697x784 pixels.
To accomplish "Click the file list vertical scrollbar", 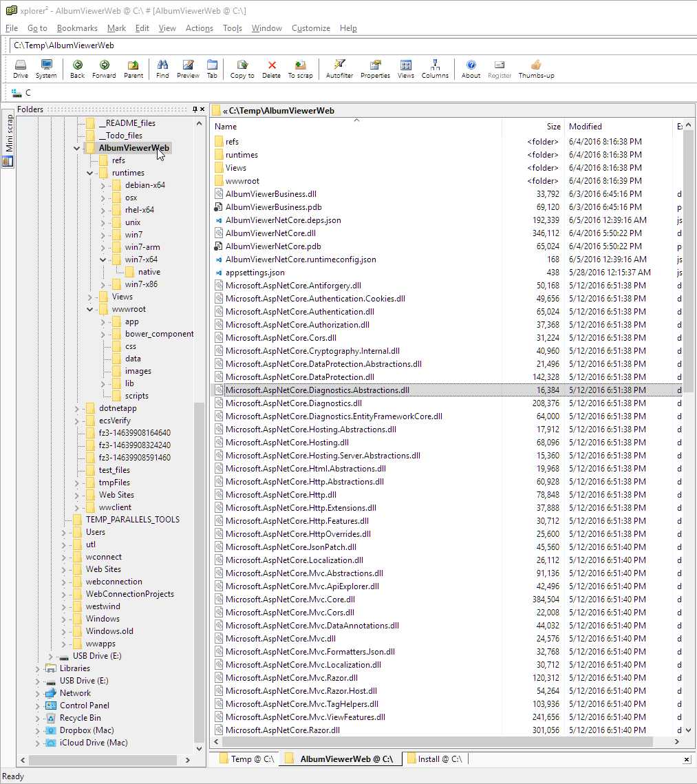I will pyautogui.click(x=689, y=260).
